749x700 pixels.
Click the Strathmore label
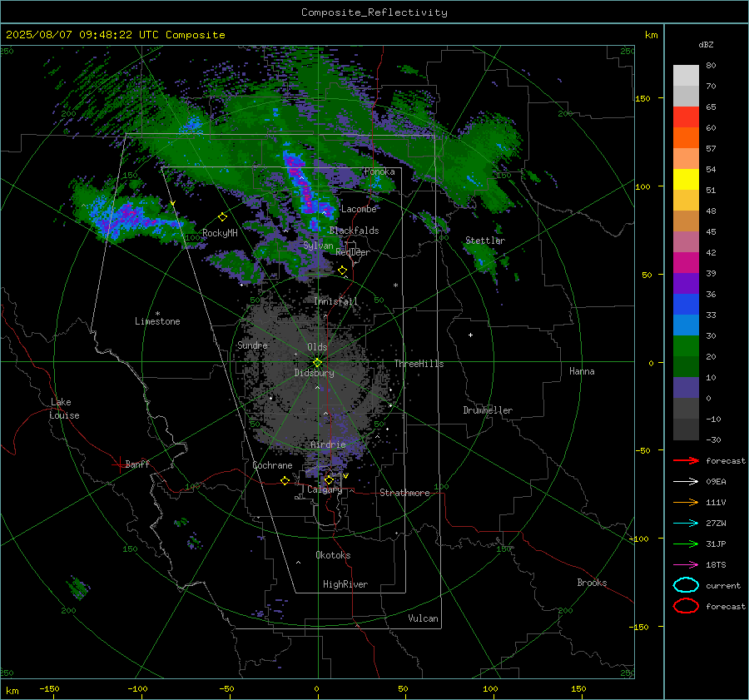pyautogui.click(x=404, y=493)
